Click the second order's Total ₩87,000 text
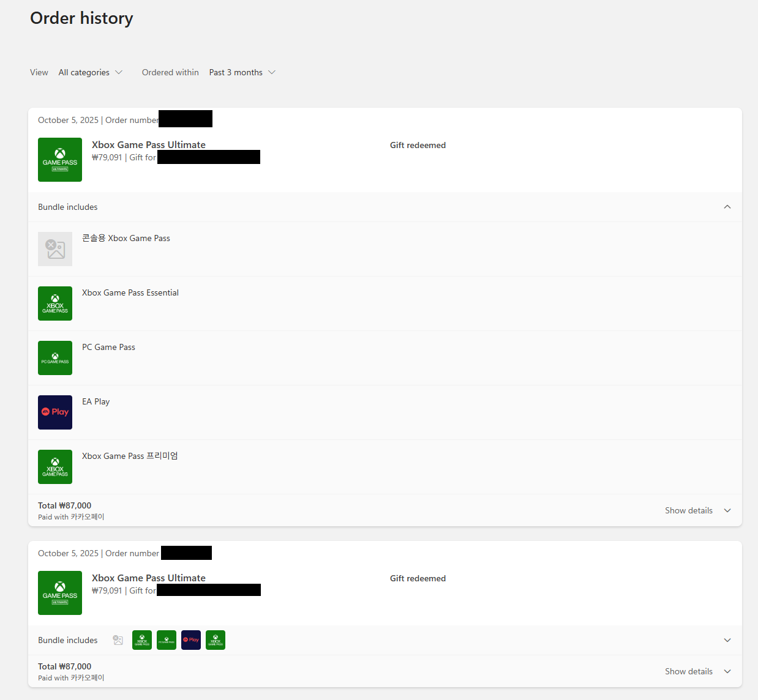The width and height of the screenshot is (758, 700). (x=65, y=666)
